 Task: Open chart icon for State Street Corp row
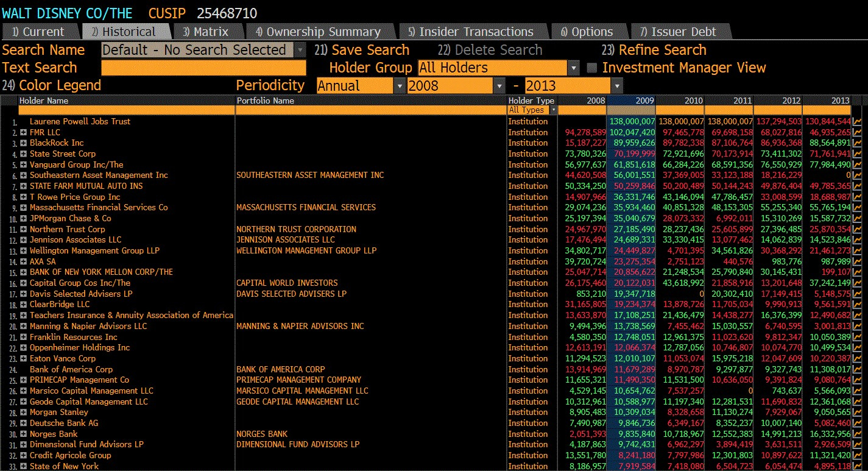(x=857, y=154)
